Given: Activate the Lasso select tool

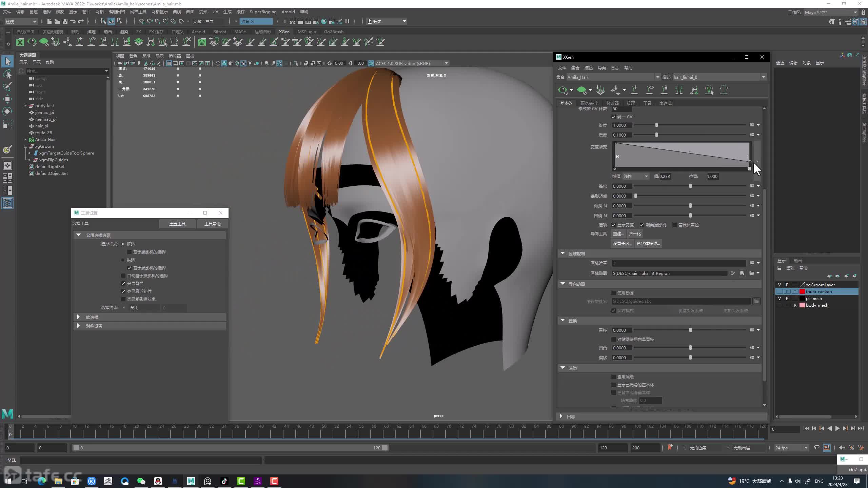Looking at the screenshot, I should click(7, 74).
